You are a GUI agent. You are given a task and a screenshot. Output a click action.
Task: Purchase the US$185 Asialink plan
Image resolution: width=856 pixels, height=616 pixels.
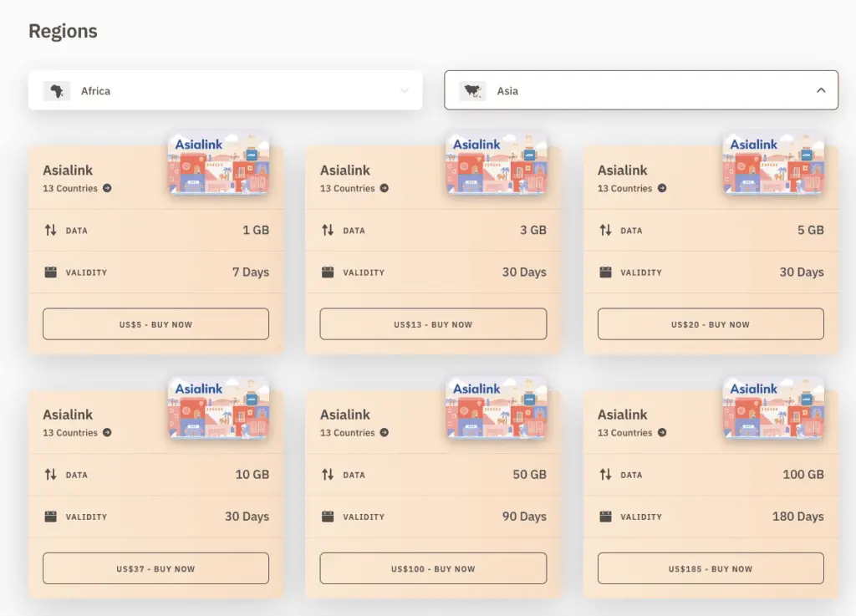pos(711,568)
